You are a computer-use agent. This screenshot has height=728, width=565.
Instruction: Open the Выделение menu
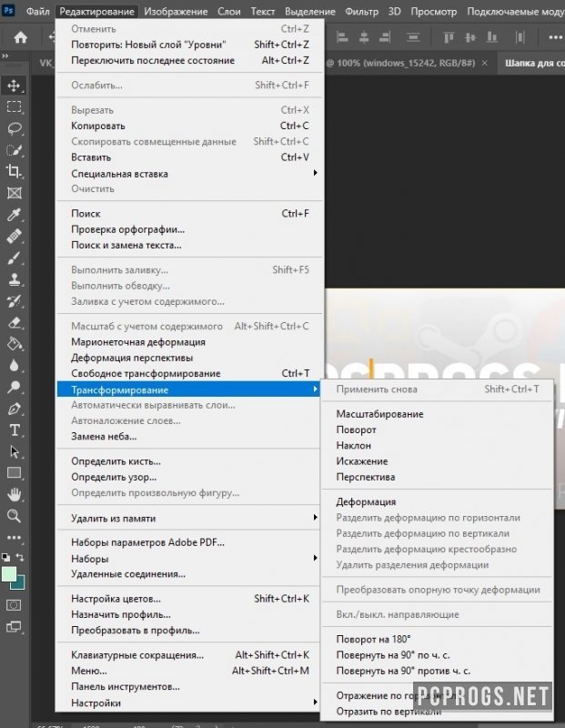[x=310, y=11]
